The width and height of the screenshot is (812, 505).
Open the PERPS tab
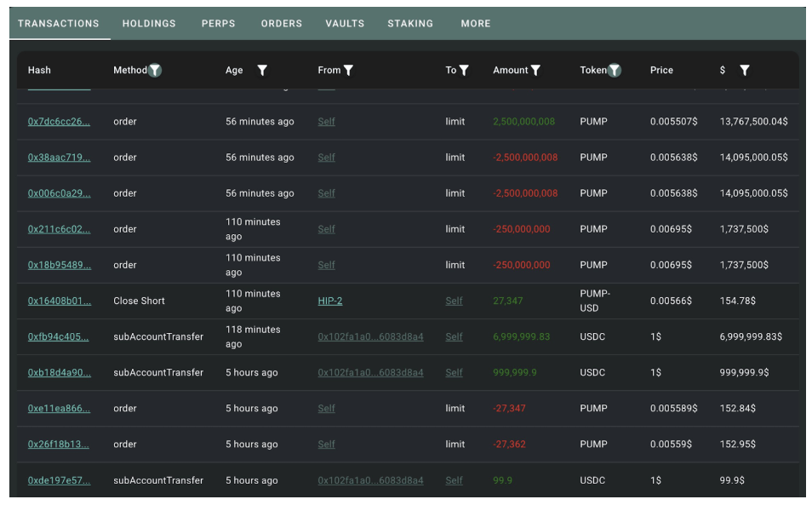(x=218, y=23)
